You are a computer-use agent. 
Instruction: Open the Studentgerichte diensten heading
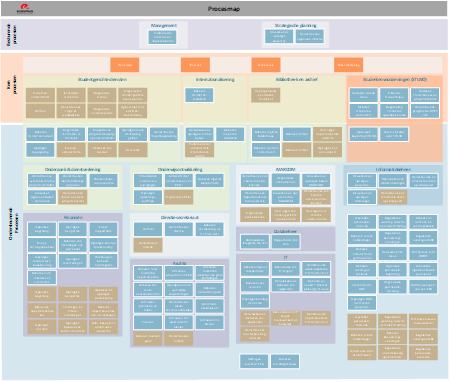pyautogui.click(x=102, y=79)
